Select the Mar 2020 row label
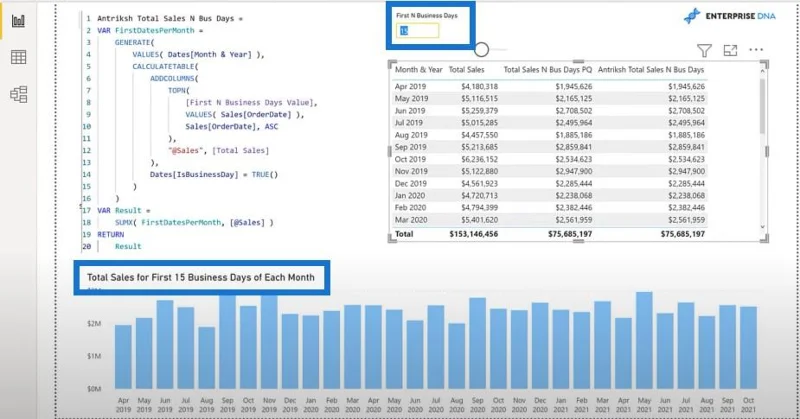 (x=411, y=220)
